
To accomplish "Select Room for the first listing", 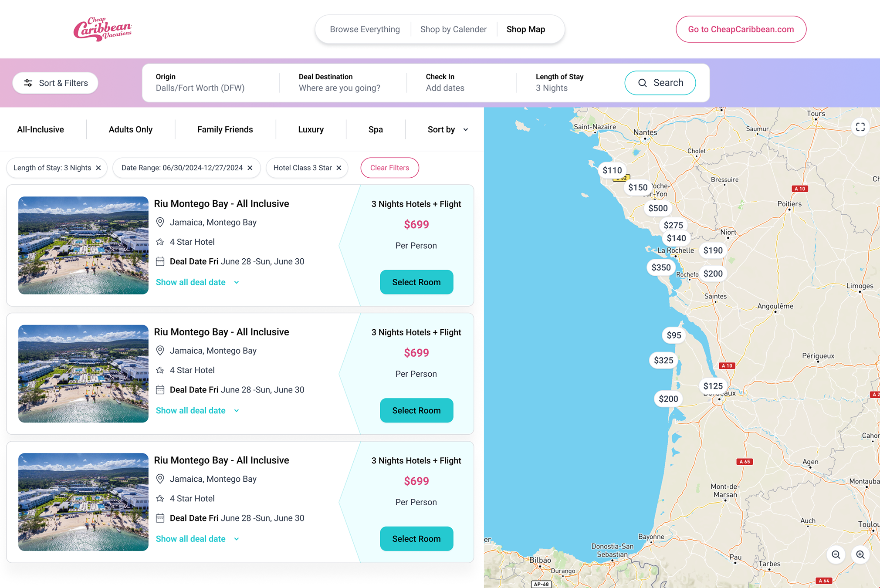I will (416, 282).
